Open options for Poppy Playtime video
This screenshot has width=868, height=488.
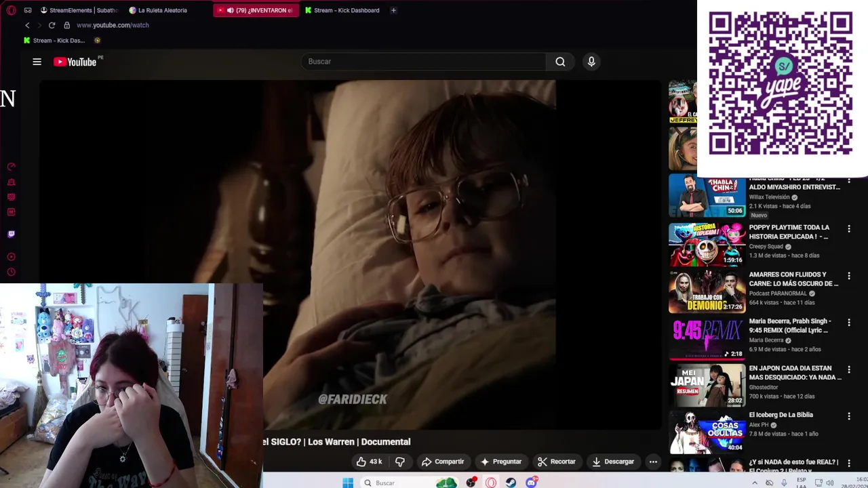[x=848, y=228]
